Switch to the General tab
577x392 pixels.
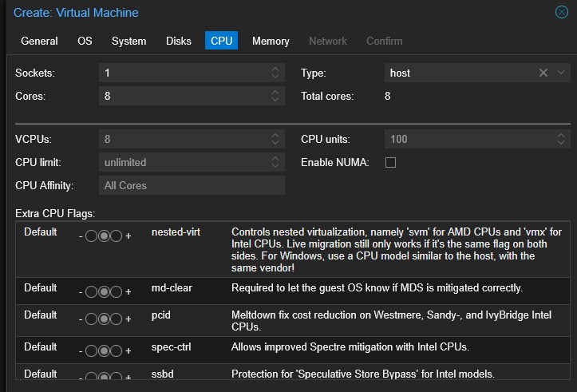[39, 41]
